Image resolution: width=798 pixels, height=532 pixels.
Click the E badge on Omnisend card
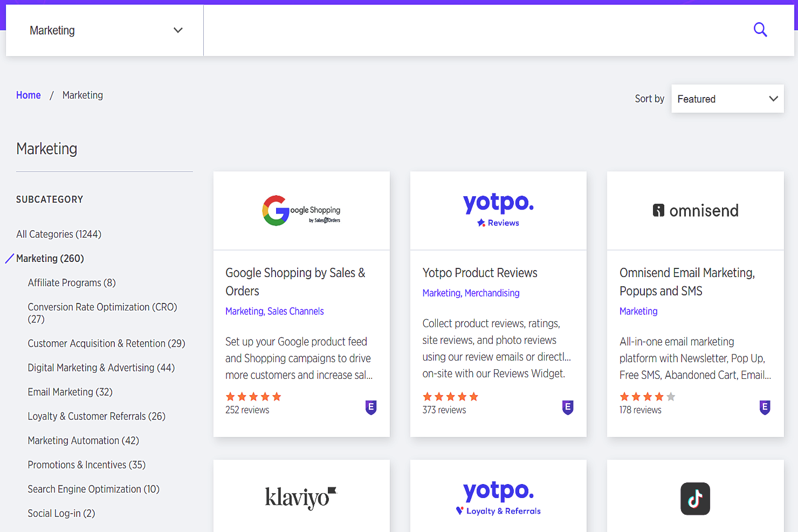(765, 408)
